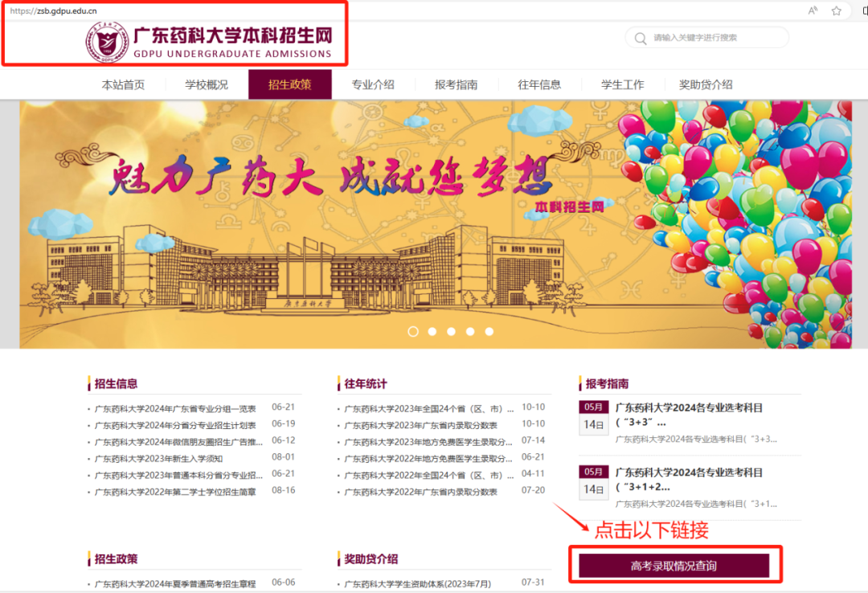This screenshot has height=593, width=868.
Task: Open the 学生工作 menu item
Action: click(623, 84)
